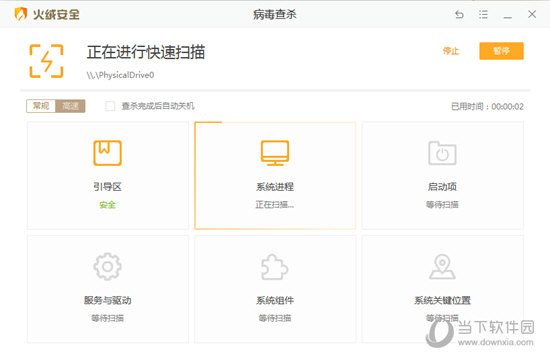
Task: Click the 正在扫描... status text
Action: point(275,205)
